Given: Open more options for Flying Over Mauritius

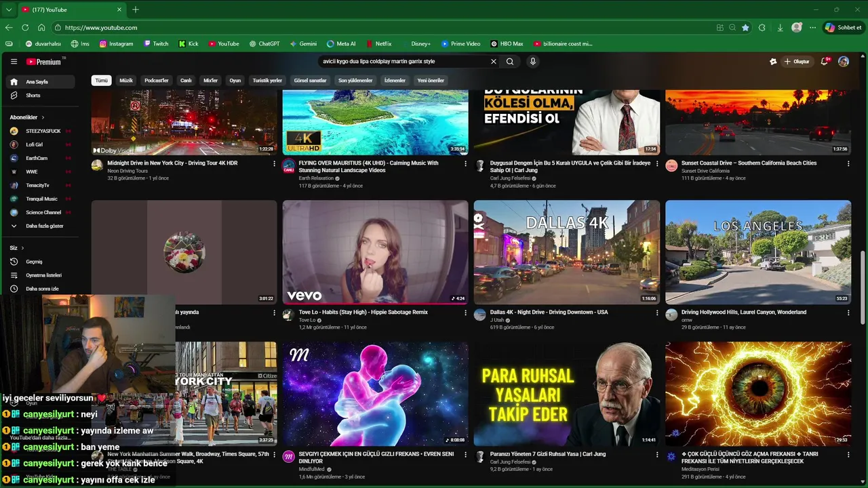Looking at the screenshot, I should [465, 163].
